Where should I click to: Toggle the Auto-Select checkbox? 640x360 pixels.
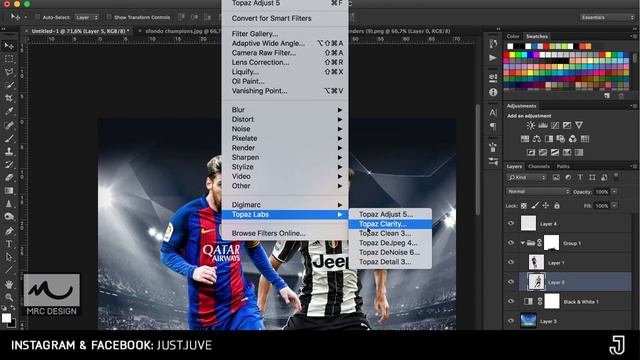tap(38, 17)
